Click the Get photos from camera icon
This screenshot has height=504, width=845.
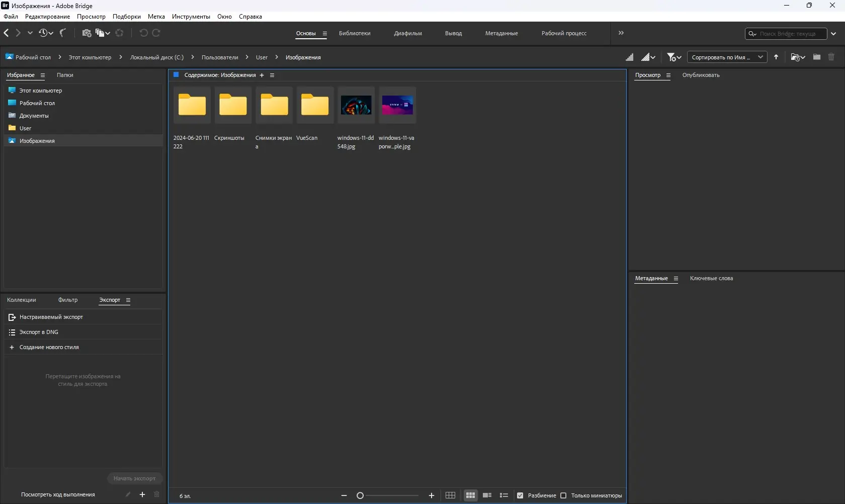click(87, 33)
